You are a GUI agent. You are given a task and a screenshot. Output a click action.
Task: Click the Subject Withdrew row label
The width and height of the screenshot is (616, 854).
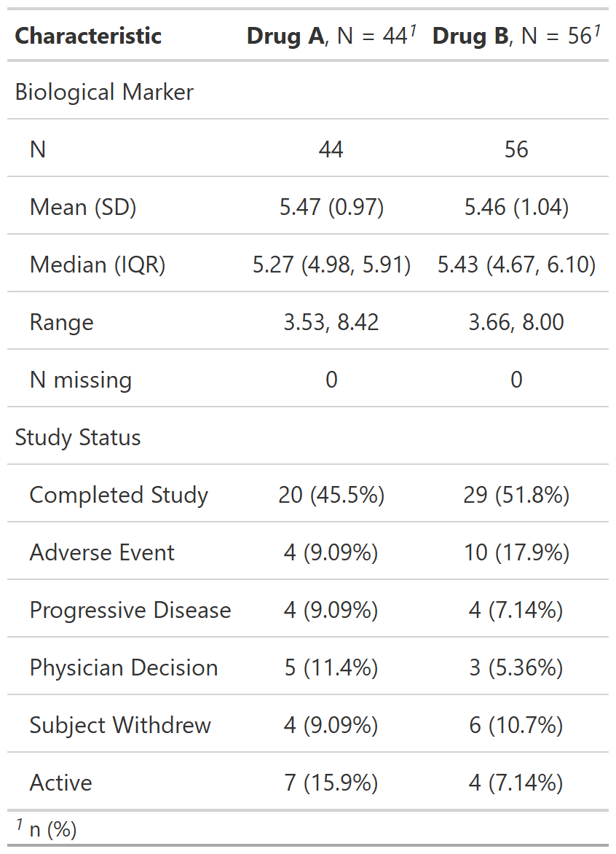click(120, 726)
